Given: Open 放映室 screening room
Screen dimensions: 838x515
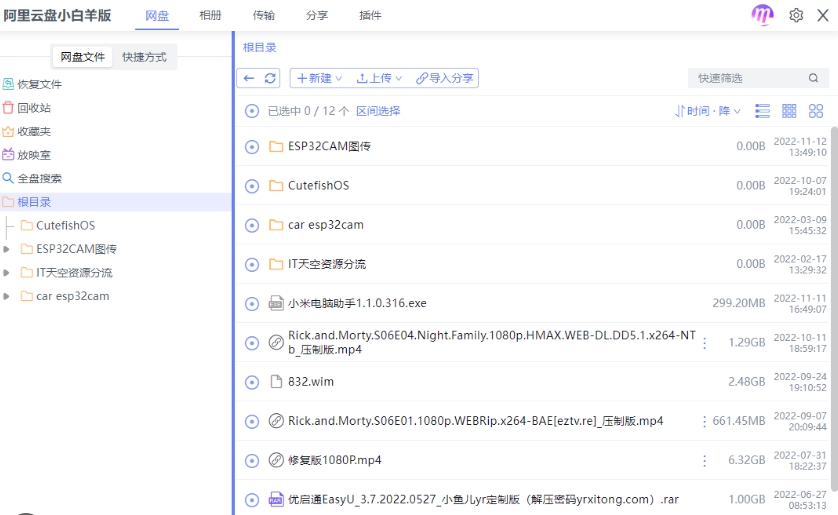Looking at the screenshot, I should tap(27, 155).
